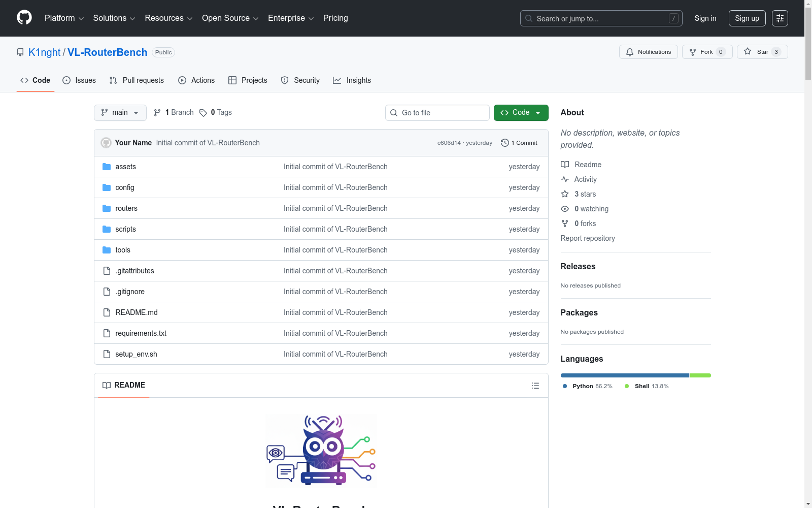Open the Report repository link
812x508 pixels.
[x=588, y=238]
